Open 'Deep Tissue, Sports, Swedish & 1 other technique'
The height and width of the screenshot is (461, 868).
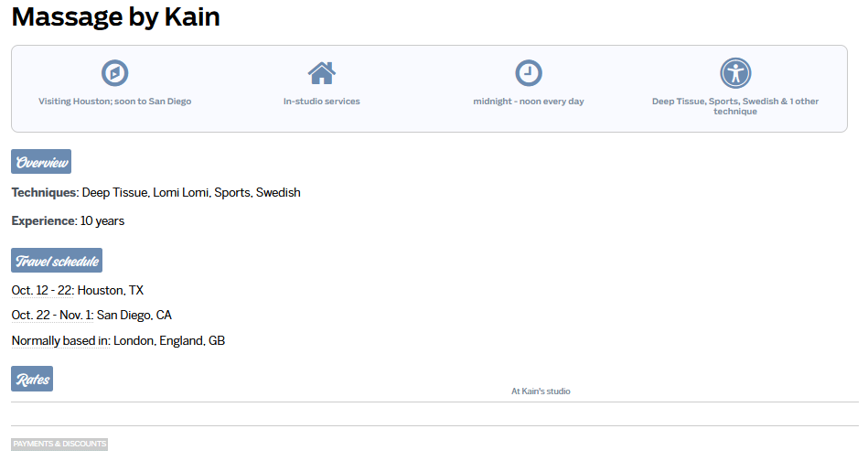click(734, 106)
